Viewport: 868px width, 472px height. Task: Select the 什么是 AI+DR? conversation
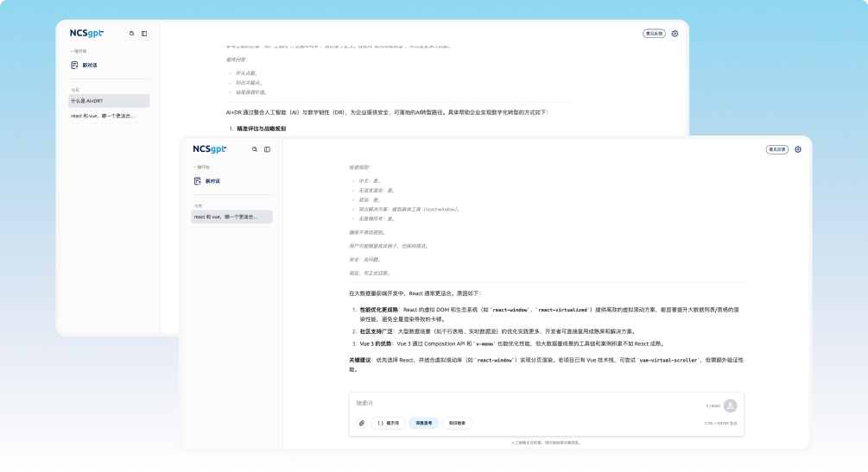[x=109, y=101]
